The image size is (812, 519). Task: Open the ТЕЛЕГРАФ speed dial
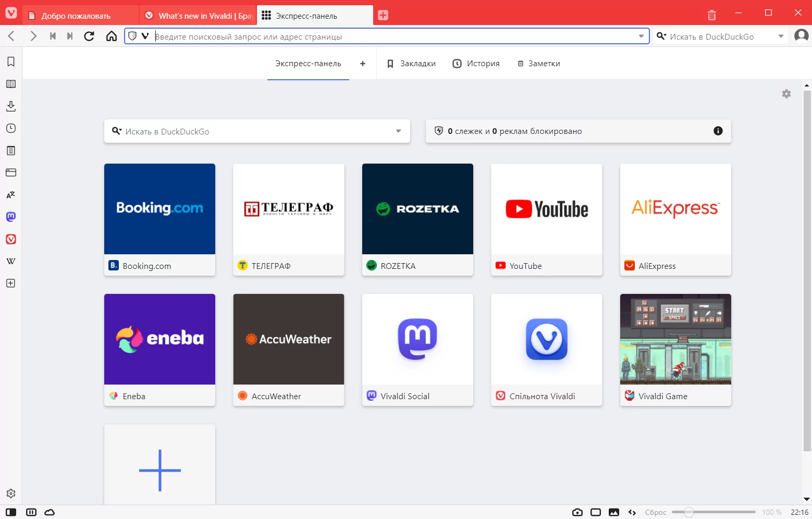click(x=289, y=219)
